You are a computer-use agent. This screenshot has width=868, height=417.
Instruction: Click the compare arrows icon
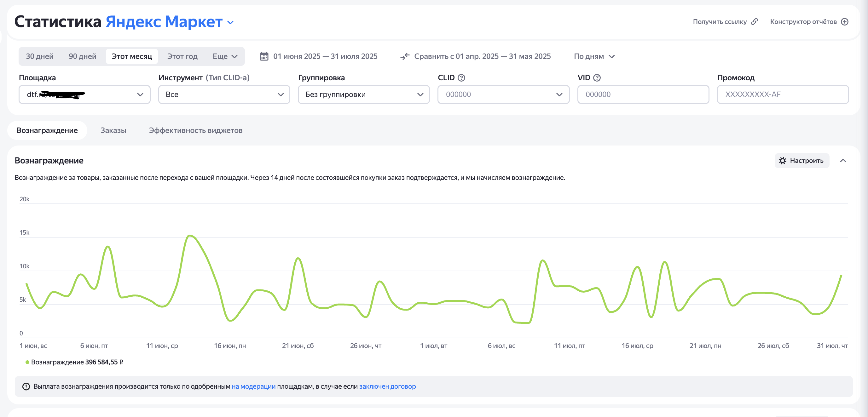405,56
